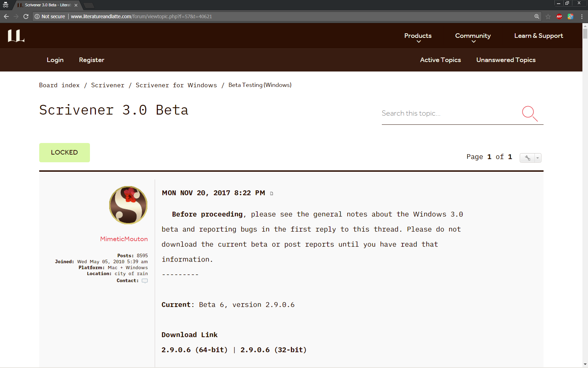Open Chrome's three-dot menu
Image resolution: width=588 pixels, height=368 pixels.
(582, 16)
